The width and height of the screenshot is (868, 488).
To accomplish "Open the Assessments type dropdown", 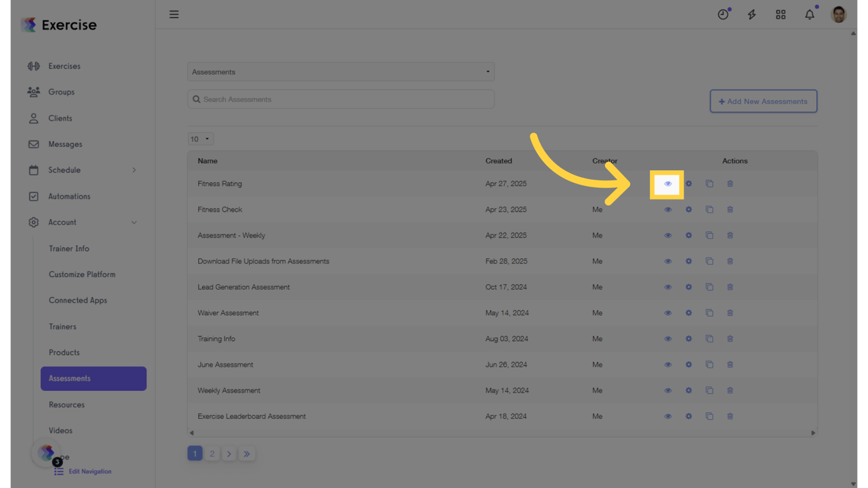I will [x=341, y=72].
